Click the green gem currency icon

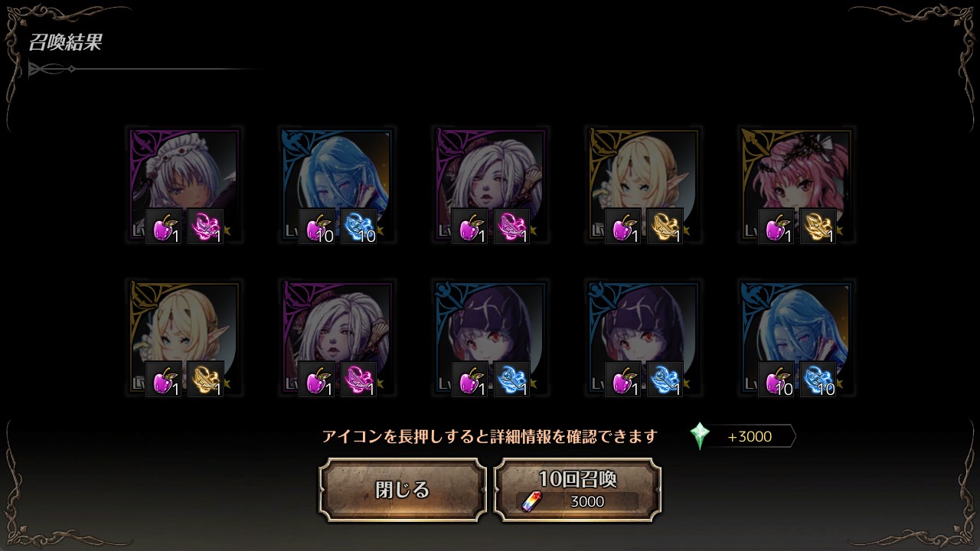point(700,436)
